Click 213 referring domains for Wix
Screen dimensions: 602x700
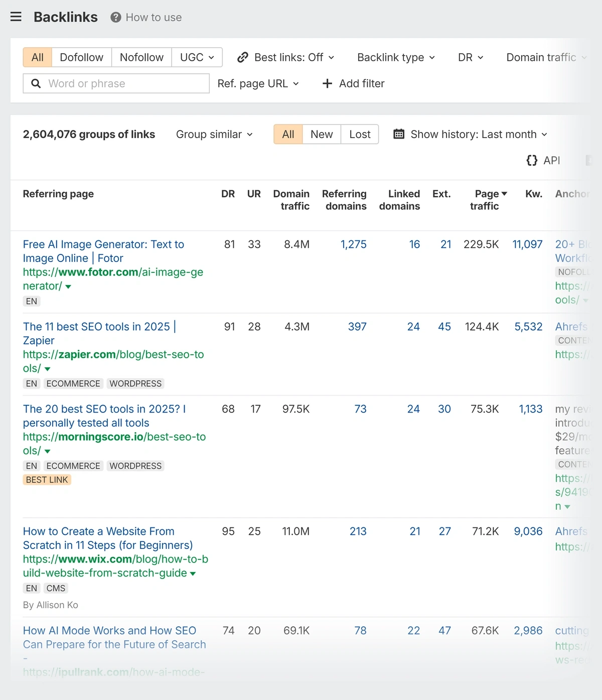pyautogui.click(x=358, y=531)
